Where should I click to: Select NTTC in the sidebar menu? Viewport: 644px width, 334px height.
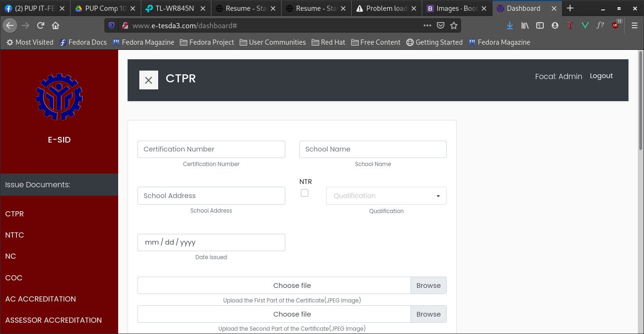click(x=15, y=235)
